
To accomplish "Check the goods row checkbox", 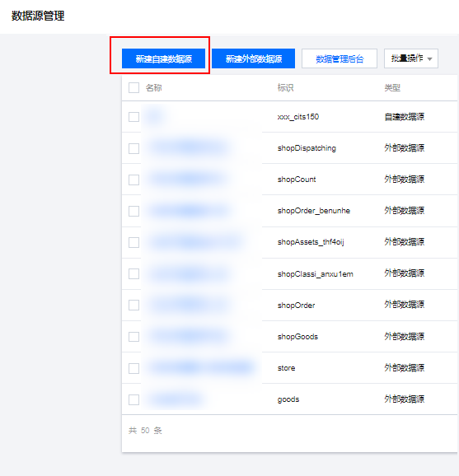I will [133, 399].
